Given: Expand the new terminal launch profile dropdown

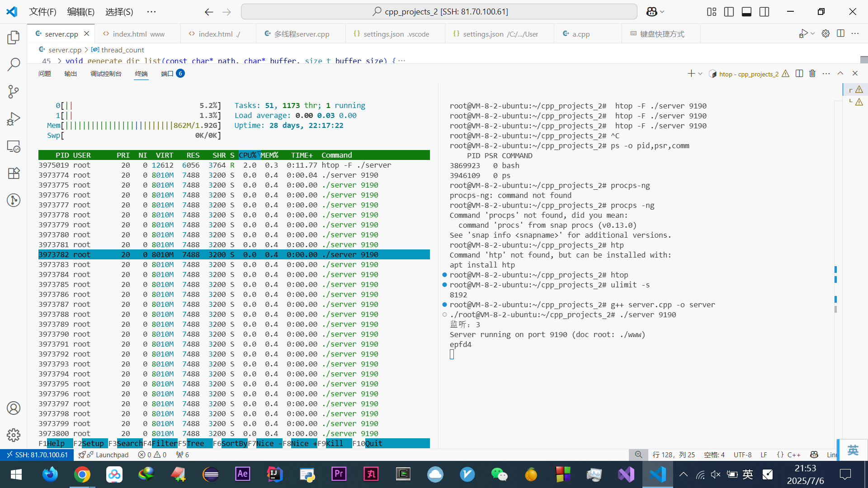Looking at the screenshot, I should pos(700,74).
